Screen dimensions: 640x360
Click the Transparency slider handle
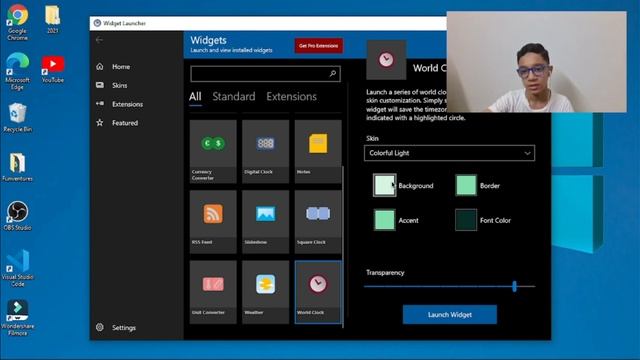tap(514, 286)
